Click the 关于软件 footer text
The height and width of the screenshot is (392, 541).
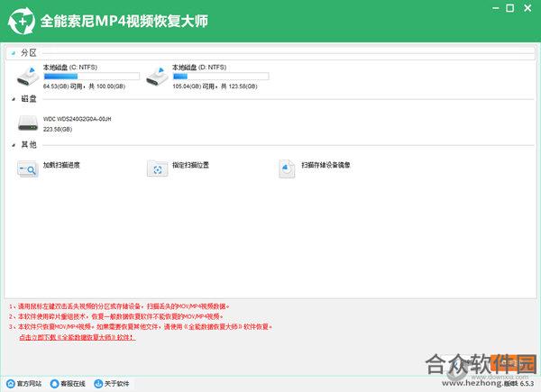pyautogui.click(x=117, y=384)
